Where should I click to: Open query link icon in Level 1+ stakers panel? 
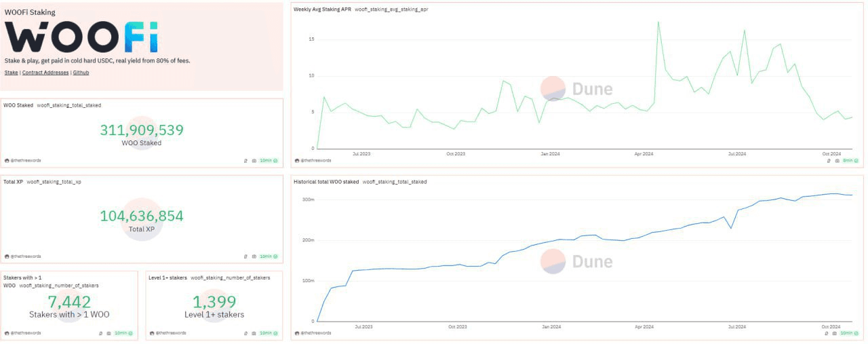pos(245,333)
